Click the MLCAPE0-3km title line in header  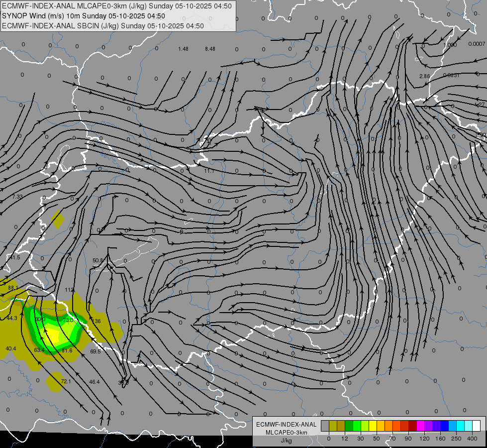click(x=117, y=6)
